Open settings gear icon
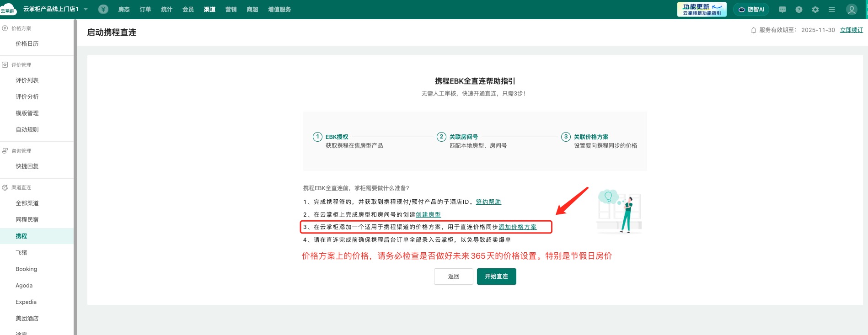 pyautogui.click(x=815, y=10)
